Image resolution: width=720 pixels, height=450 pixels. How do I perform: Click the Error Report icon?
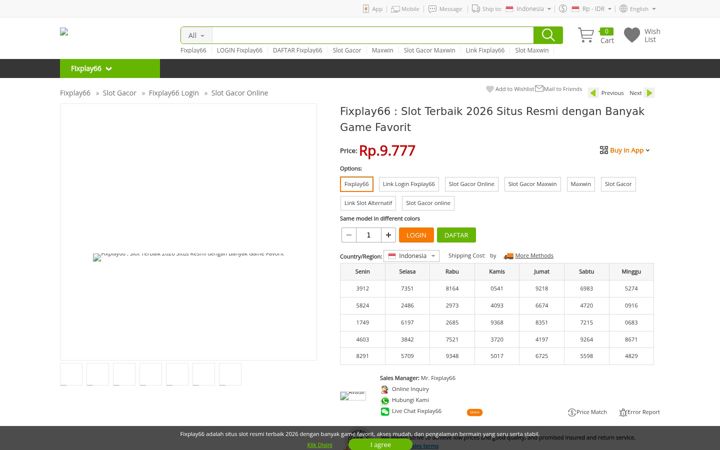pyautogui.click(x=623, y=412)
